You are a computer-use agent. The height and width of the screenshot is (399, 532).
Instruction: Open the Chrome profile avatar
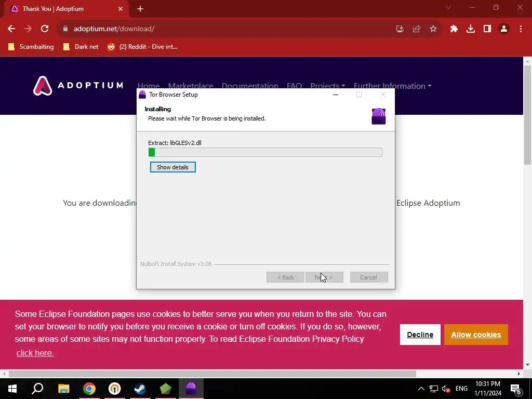[504, 29]
